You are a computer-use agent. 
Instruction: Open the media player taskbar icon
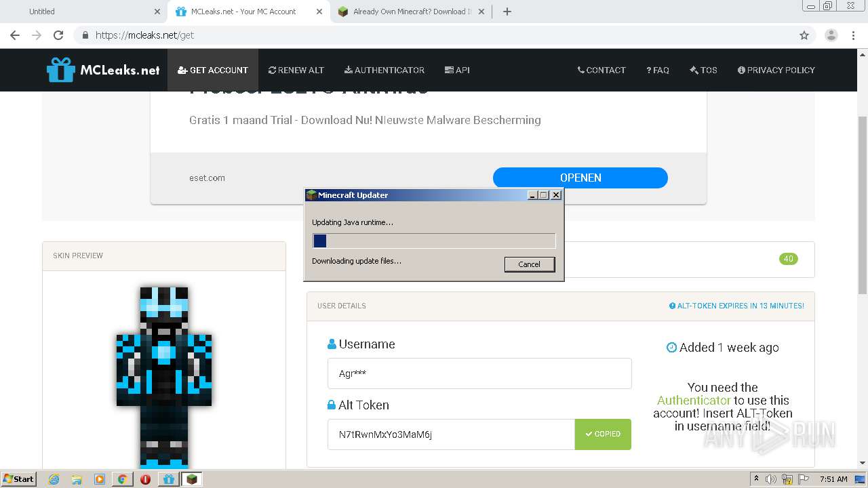pyautogui.click(x=100, y=479)
